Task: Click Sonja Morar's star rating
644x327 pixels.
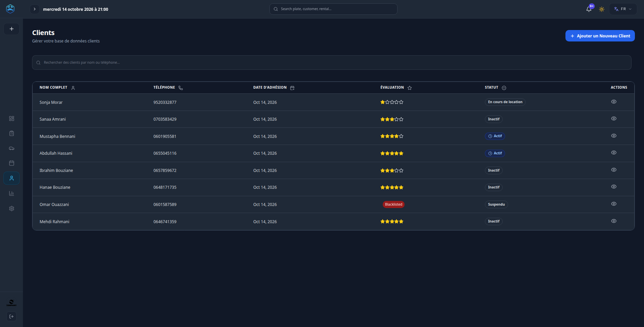Action: pyautogui.click(x=392, y=102)
